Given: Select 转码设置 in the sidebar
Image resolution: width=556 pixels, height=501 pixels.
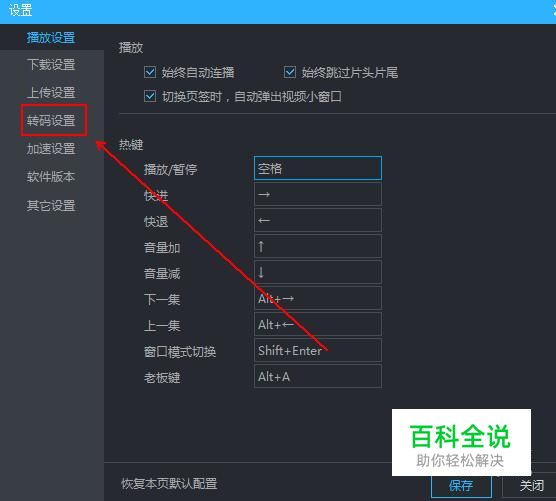Looking at the screenshot, I should pyautogui.click(x=51, y=121).
